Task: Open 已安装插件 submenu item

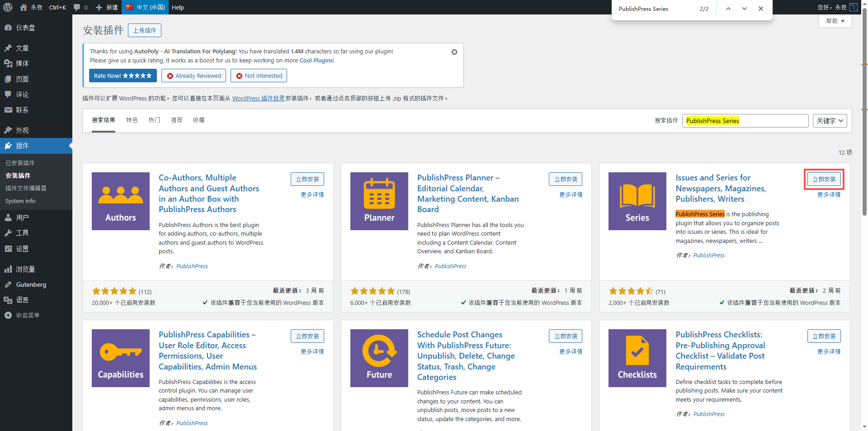Action: pos(20,163)
